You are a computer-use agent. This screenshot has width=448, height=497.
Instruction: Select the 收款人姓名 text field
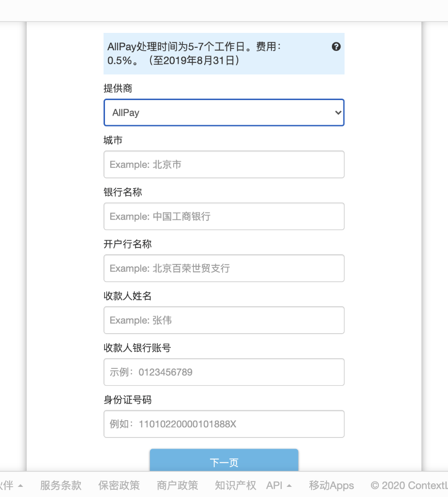[x=224, y=320]
